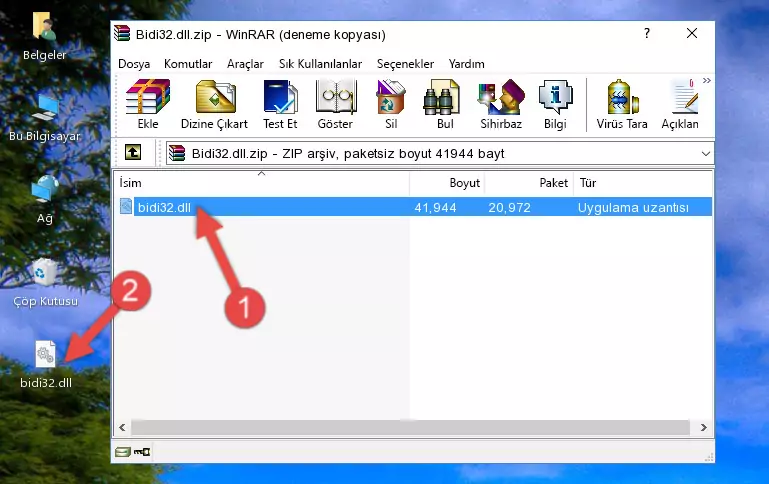Click the horizontal scrollbar right arrow
This screenshot has height=484, width=769.
(x=704, y=427)
